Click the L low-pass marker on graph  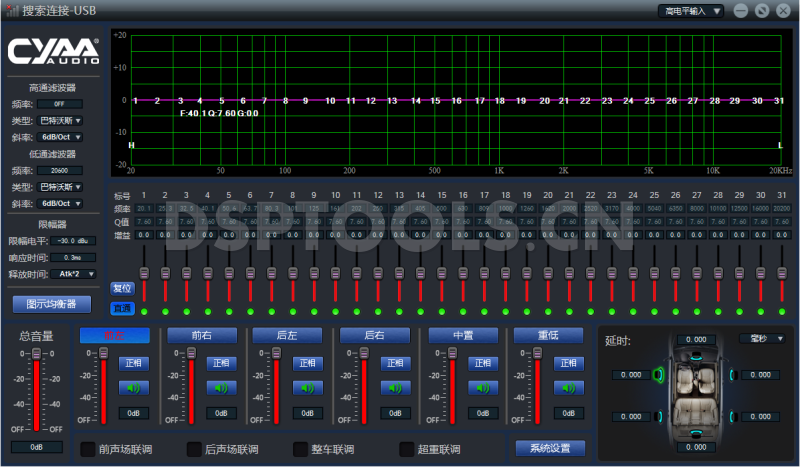pyautogui.click(x=780, y=145)
